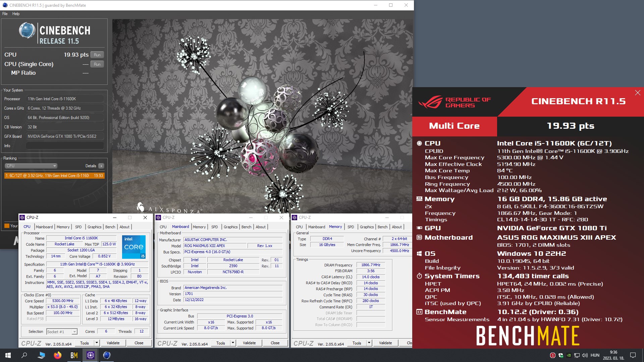
Task: Open red notification tray icon
Action: pos(552,355)
